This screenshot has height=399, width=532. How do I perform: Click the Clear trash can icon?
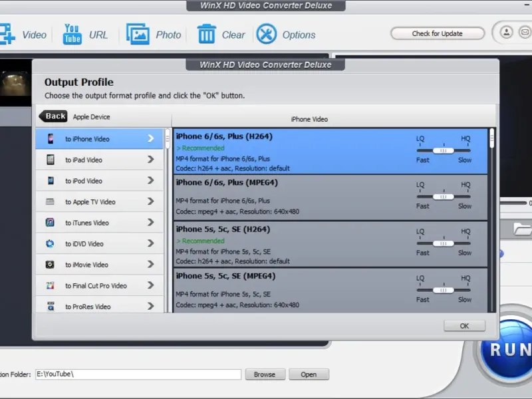[207, 34]
